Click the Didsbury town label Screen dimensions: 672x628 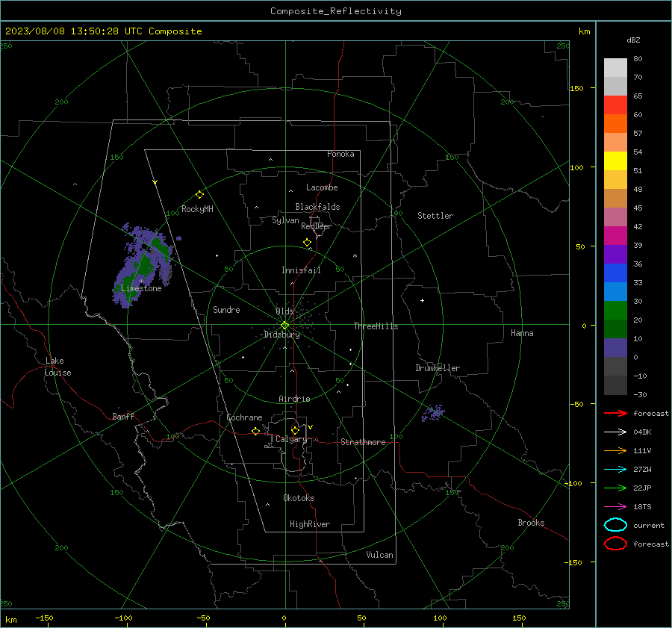(281, 335)
